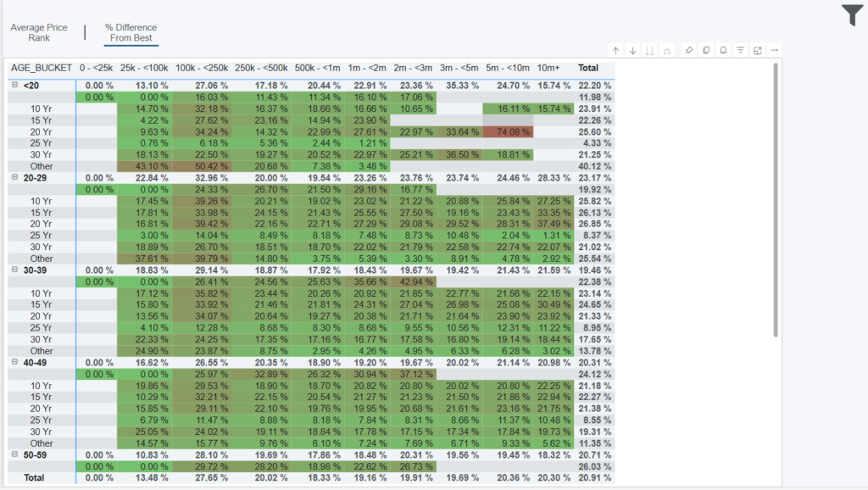Open the large filter funnel icon

[x=852, y=15]
